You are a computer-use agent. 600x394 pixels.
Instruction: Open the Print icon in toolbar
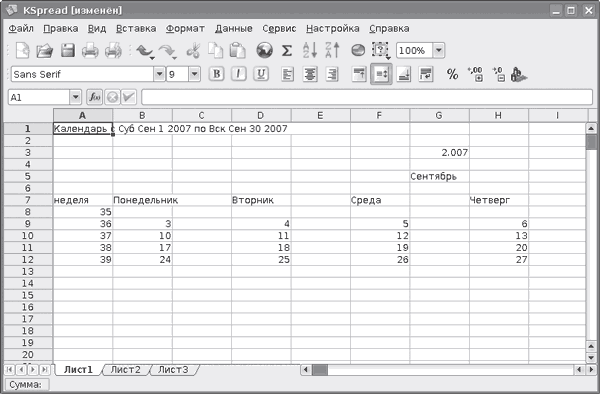[x=90, y=50]
